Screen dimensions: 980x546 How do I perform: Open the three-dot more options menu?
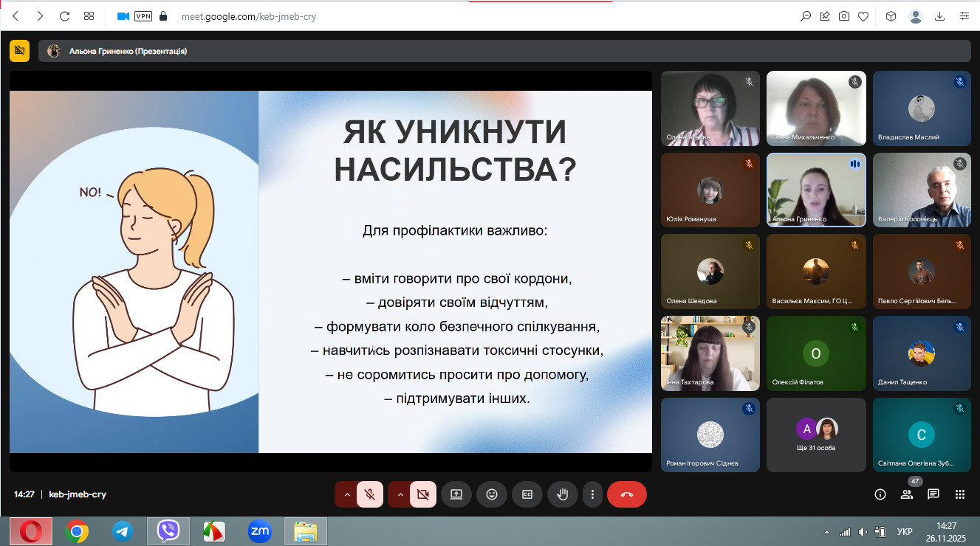click(x=592, y=494)
